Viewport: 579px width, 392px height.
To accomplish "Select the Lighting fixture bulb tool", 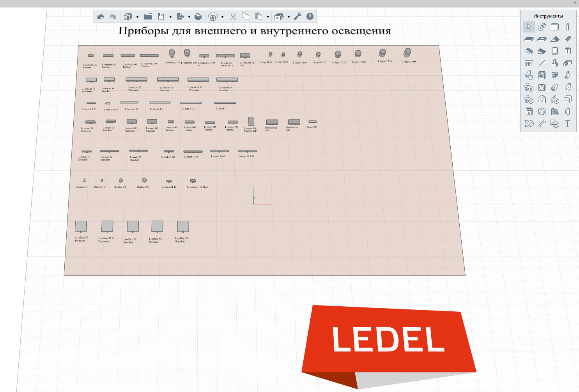I will (542, 99).
